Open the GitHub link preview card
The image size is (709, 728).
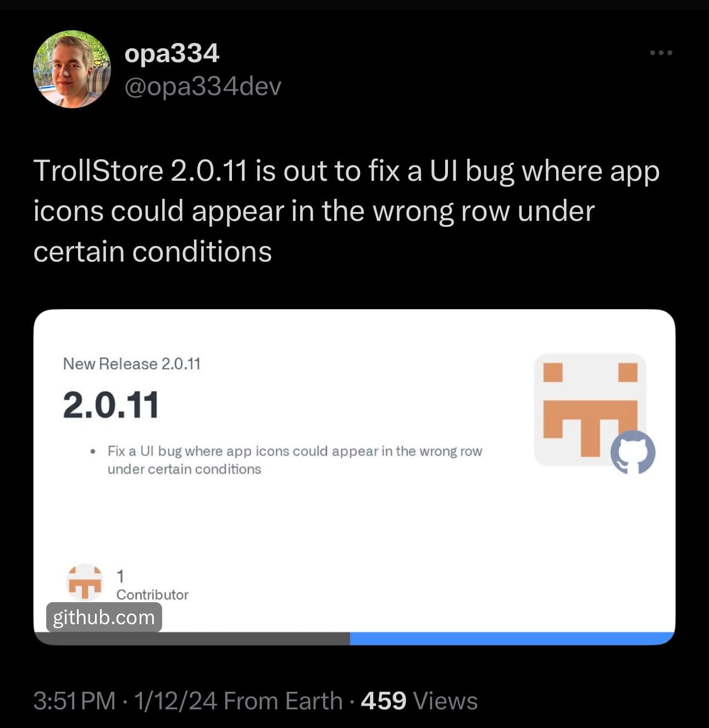click(354, 477)
